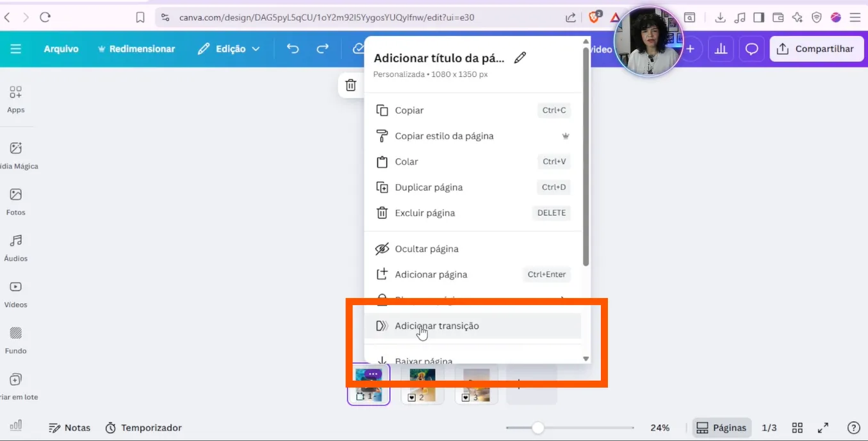
Task: Click the trash delete icon
Action: 350,85
